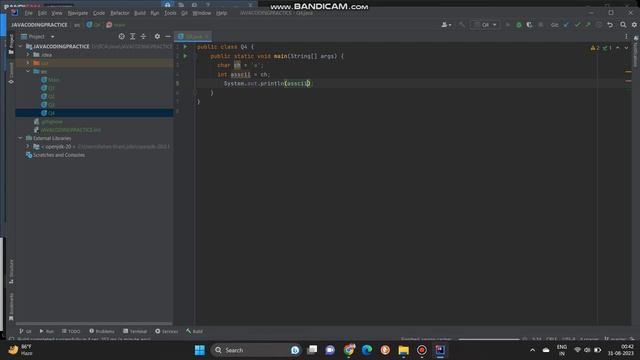Screen dimensions: 640x360
Task: Click the Select Opened File target icon
Action: (x=122, y=36)
